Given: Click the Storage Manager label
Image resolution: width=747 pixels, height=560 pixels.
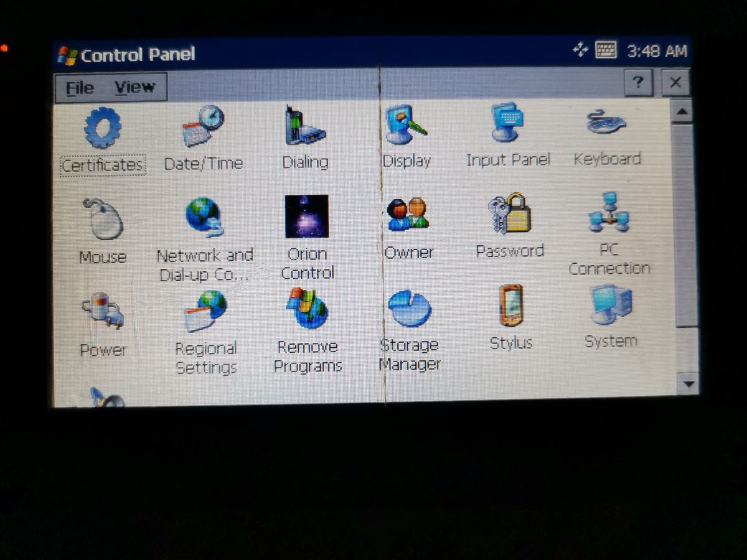Looking at the screenshot, I should 410,354.
